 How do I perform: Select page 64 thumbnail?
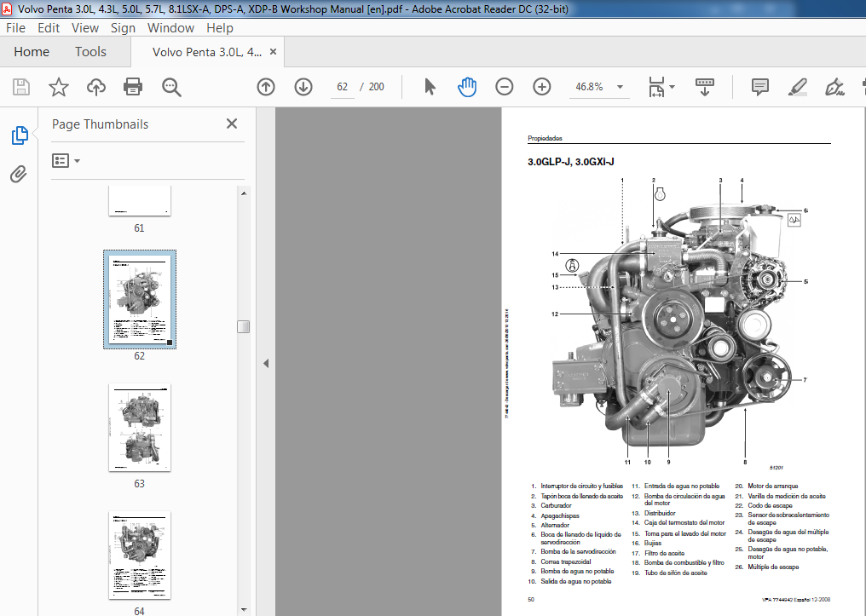pyautogui.click(x=140, y=556)
